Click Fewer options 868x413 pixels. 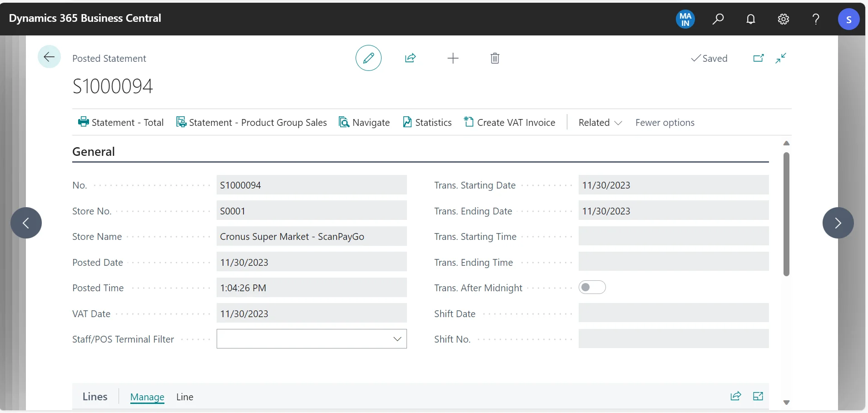[665, 123]
